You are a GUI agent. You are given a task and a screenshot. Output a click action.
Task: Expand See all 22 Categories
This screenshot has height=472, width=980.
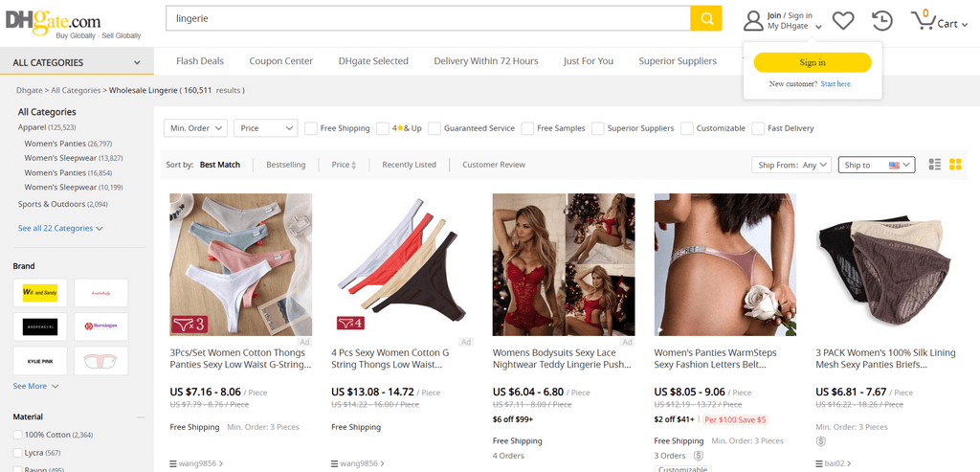click(60, 228)
